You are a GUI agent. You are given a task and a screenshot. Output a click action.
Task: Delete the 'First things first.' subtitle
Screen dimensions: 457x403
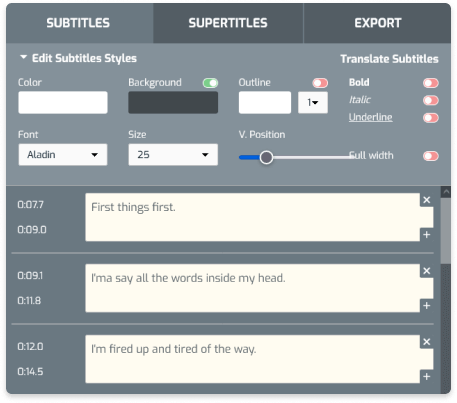(426, 200)
